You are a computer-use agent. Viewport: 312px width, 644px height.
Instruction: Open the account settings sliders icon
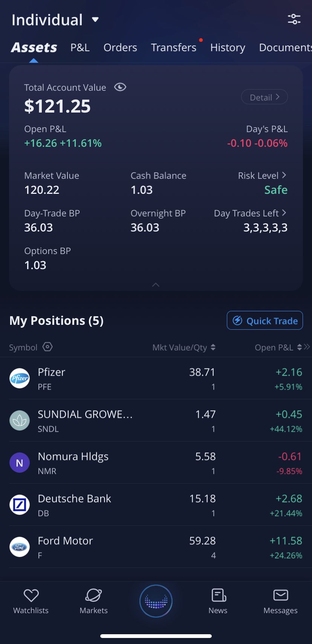point(294,19)
